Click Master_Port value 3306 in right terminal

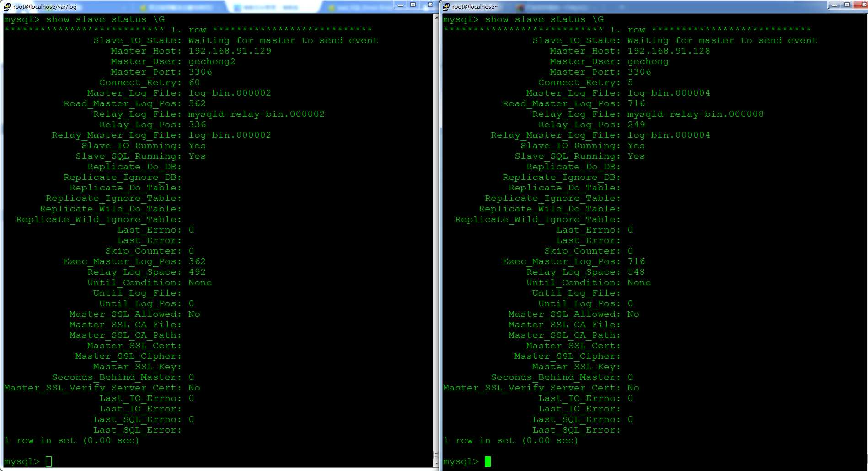point(639,72)
